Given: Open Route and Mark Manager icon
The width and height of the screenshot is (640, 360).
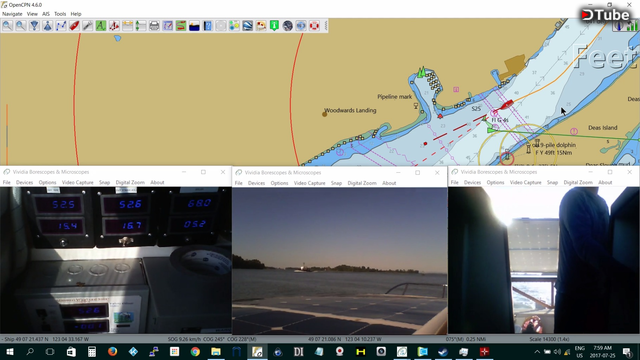Looking at the screenshot, I should pos(168,26).
